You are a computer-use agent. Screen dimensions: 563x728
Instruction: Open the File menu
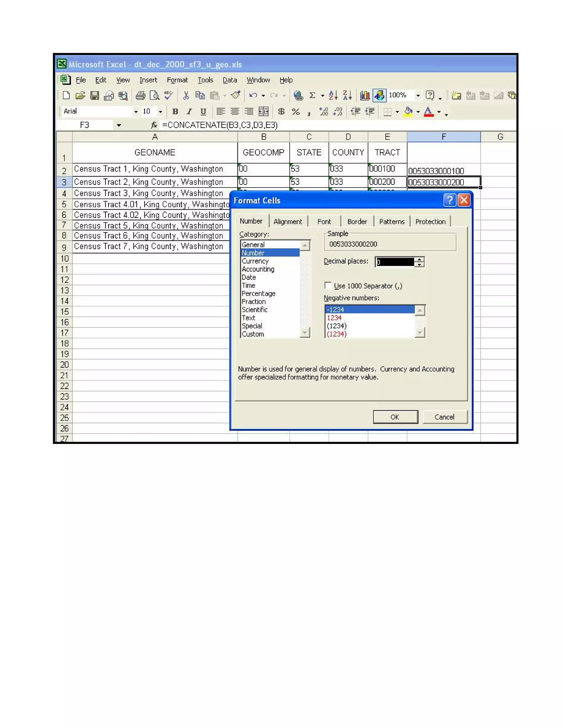81,80
